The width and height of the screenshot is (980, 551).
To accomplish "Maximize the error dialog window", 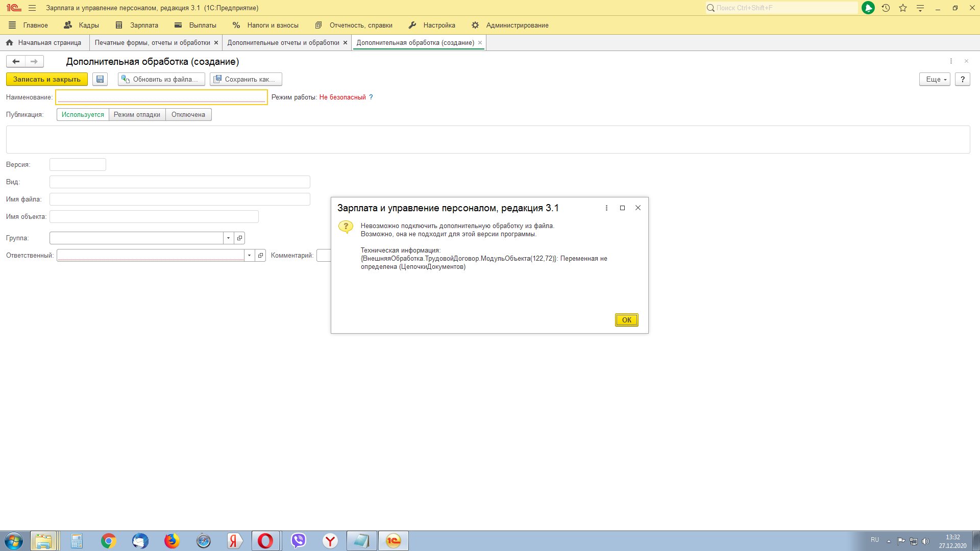I will pos(622,208).
